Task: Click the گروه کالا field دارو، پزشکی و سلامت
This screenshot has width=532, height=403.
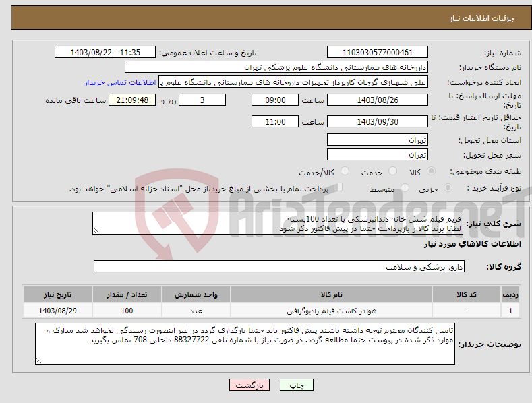Action: (279, 267)
